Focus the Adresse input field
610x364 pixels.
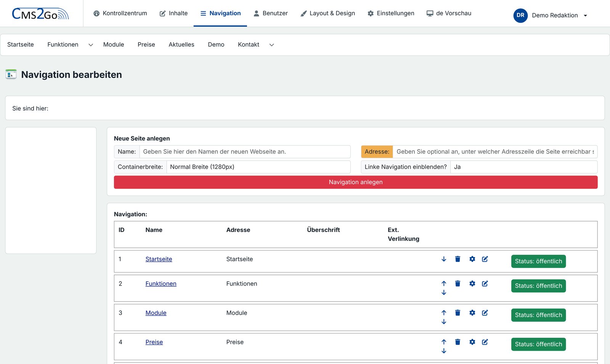(495, 152)
